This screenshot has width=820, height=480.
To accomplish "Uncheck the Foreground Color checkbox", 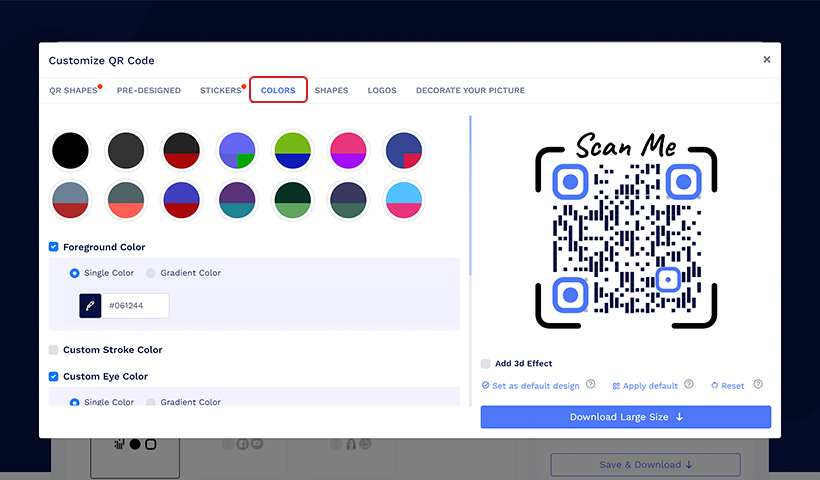I will coord(53,247).
